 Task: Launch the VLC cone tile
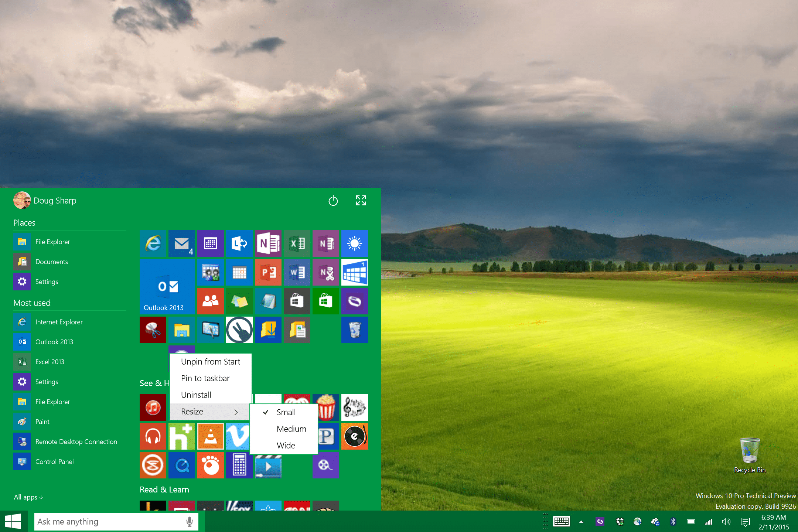[x=211, y=436]
